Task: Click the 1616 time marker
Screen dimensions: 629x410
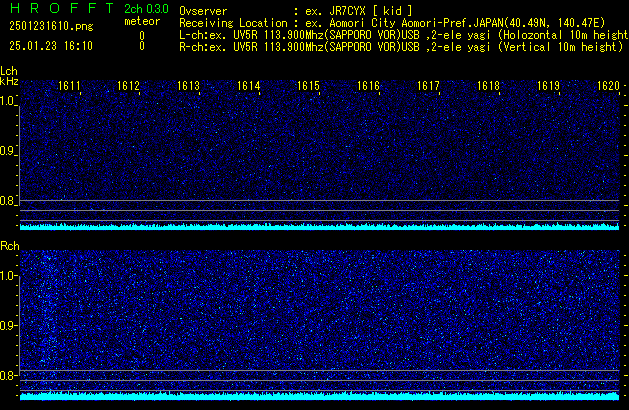Action: 368,86
